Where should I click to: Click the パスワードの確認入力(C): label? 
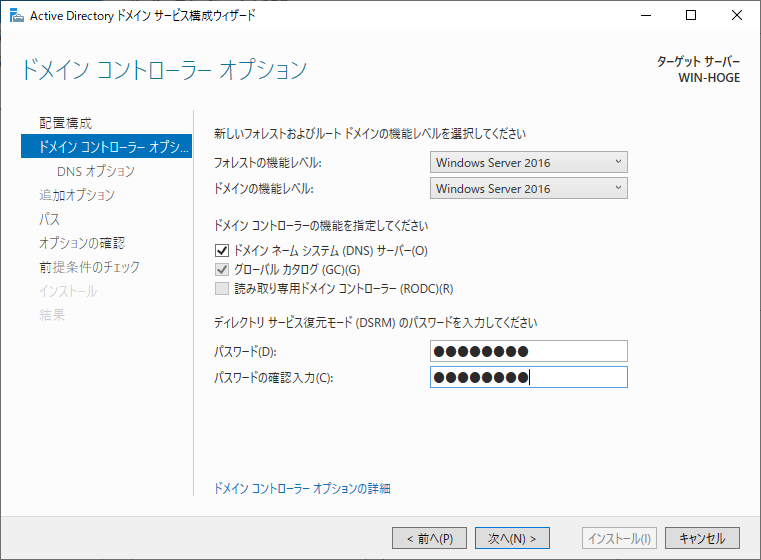273,378
